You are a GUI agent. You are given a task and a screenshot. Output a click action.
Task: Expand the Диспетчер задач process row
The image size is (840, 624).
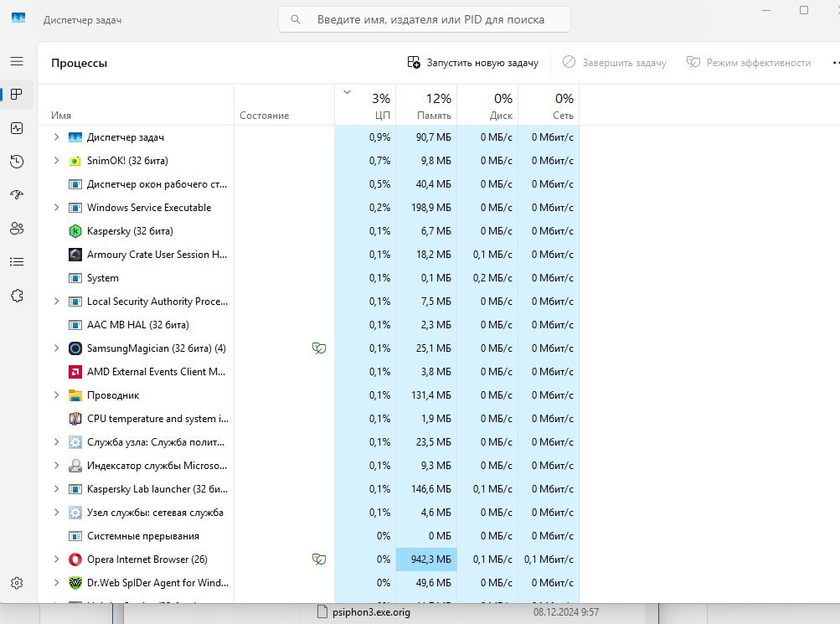[56, 137]
